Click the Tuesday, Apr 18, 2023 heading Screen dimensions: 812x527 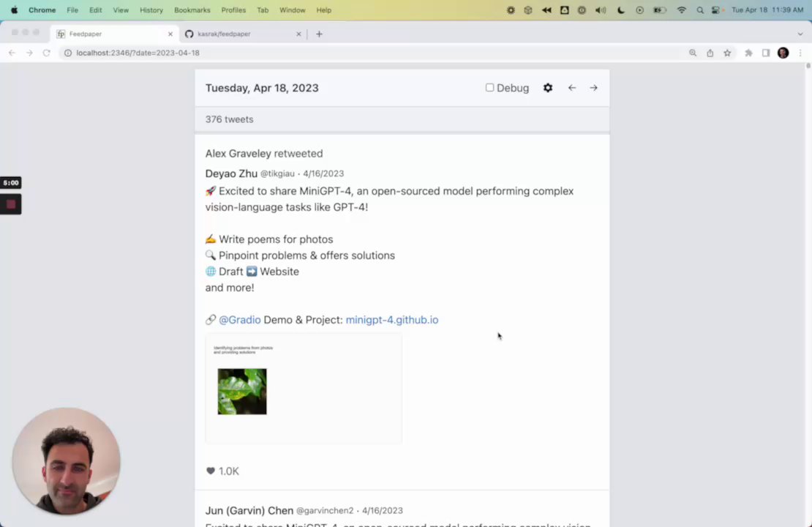[261, 88]
